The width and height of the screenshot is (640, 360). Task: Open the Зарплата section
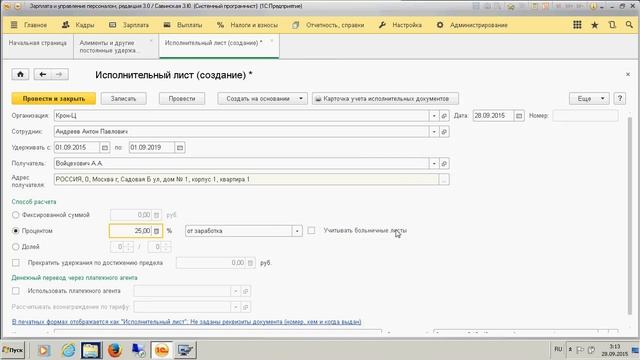click(129, 25)
